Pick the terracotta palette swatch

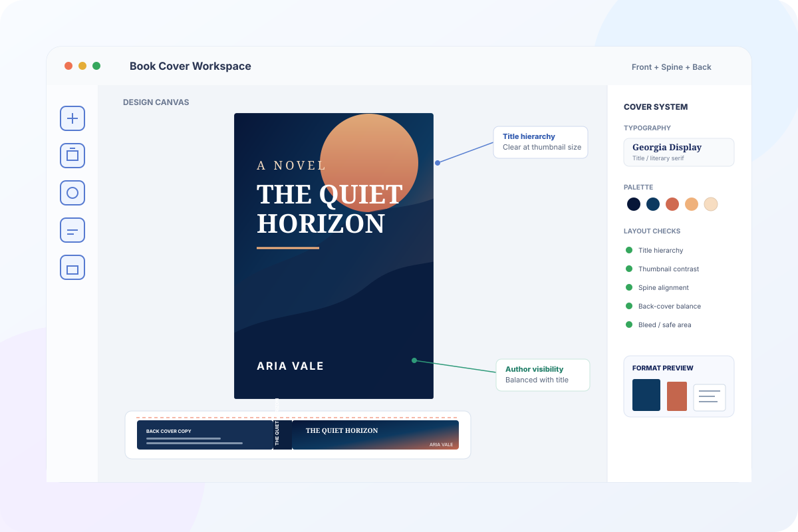pyautogui.click(x=672, y=204)
